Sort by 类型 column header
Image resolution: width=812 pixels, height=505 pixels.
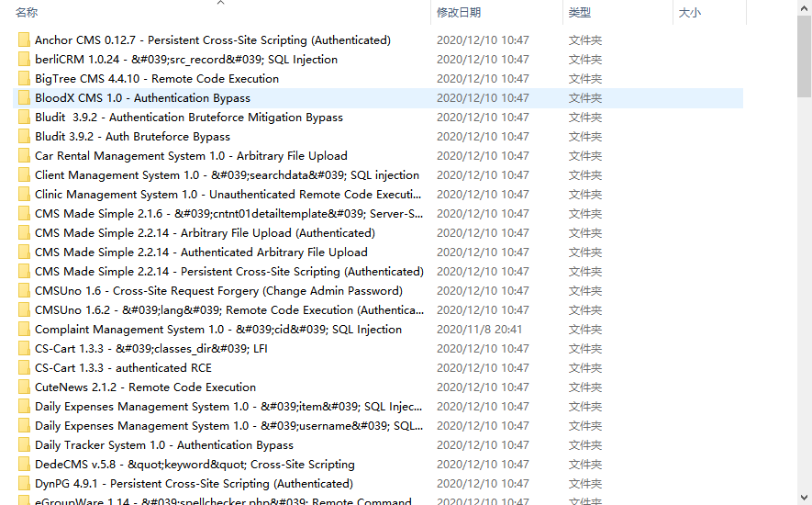[580, 13]
